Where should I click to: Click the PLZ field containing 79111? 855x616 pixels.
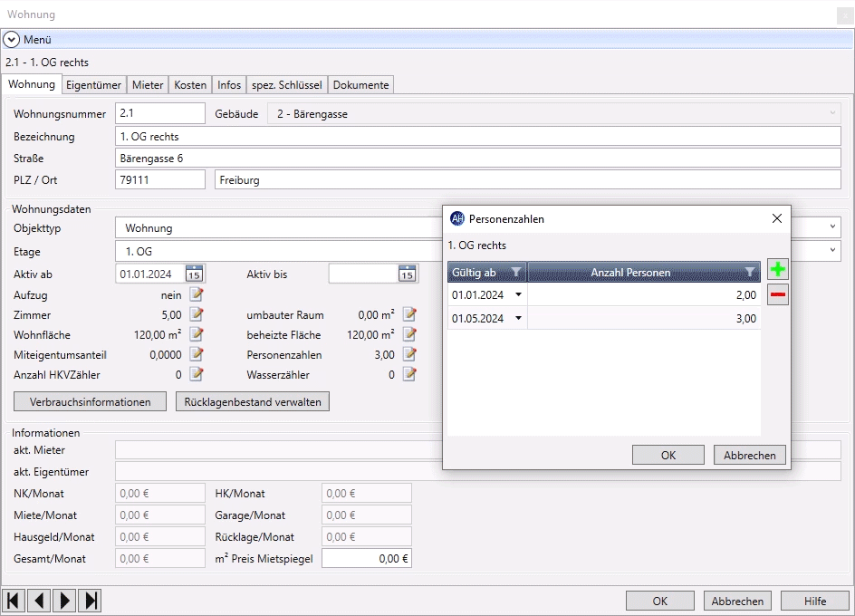[x=160, y=179]
